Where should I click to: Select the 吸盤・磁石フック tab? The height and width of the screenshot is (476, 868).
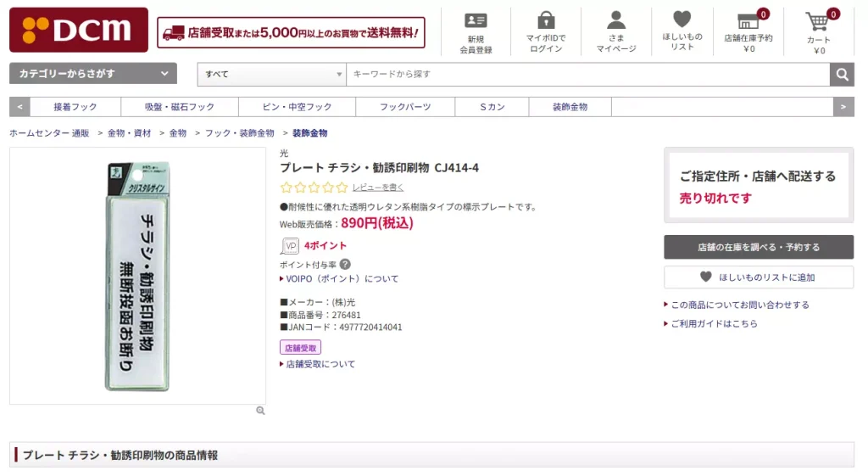click(x=180, y=107)
